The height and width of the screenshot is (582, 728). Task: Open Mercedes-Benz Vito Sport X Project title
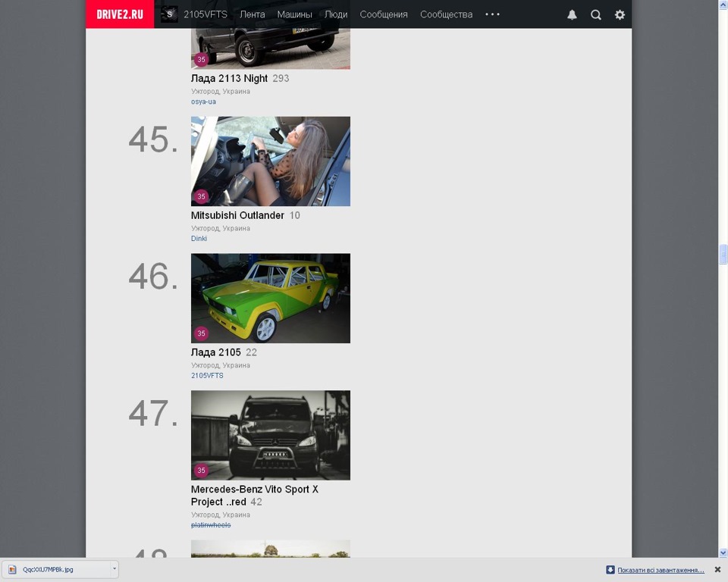[255, 495]
